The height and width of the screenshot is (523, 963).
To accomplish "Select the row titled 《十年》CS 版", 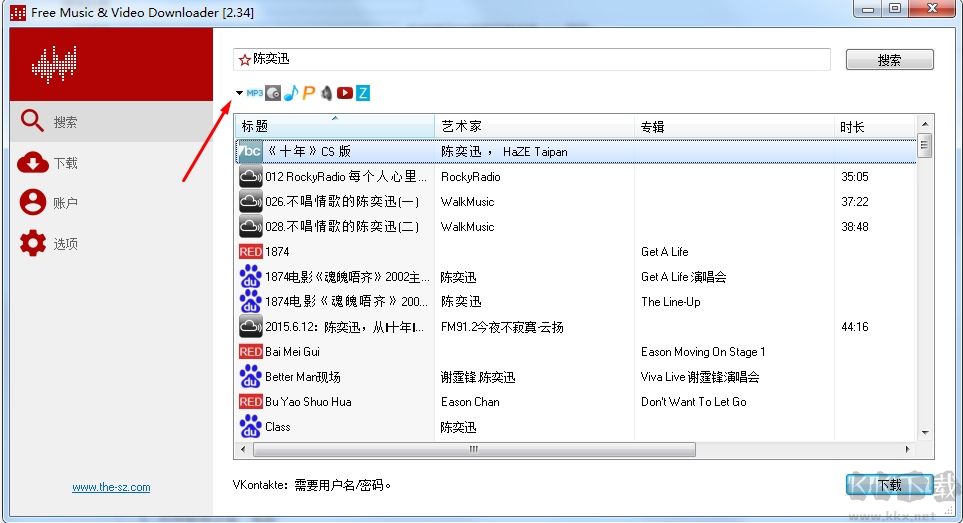I will (576, 152).
